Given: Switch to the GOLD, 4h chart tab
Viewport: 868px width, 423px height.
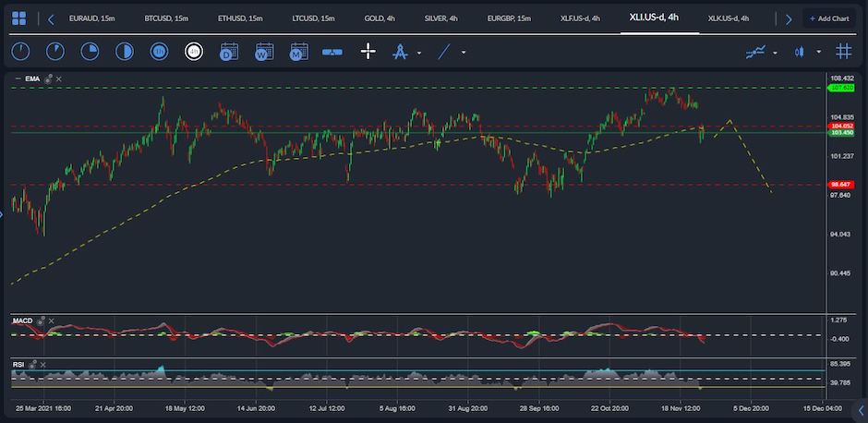Looking at the screenshot, I should [380, 18].
